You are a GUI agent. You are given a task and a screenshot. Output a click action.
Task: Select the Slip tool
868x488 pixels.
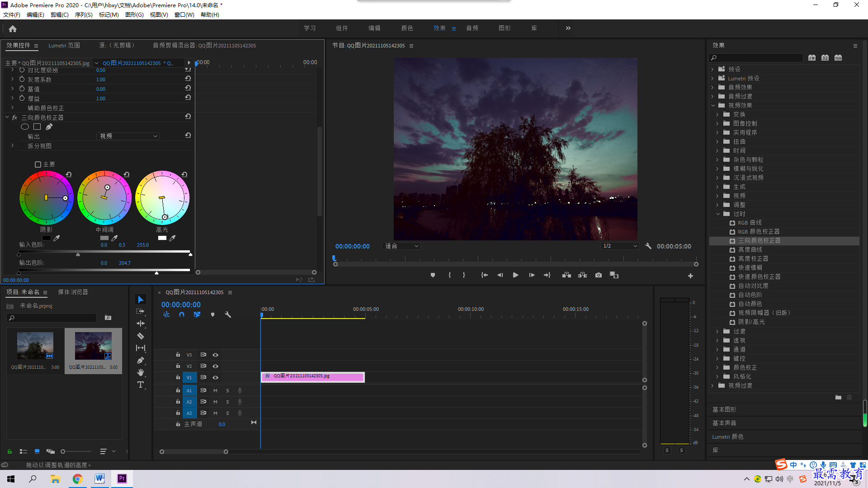point(141,348)
